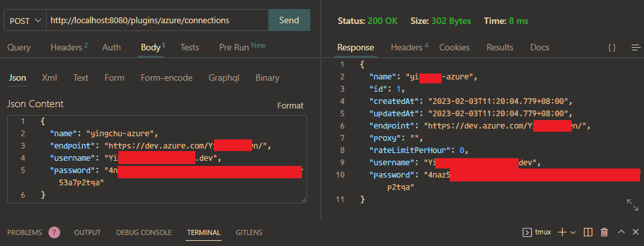Select the Xml body type

pos(49,78)
